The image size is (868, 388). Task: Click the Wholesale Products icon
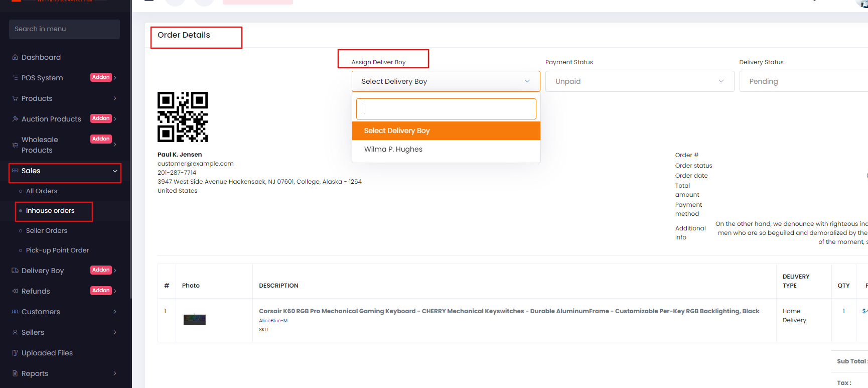15,145
